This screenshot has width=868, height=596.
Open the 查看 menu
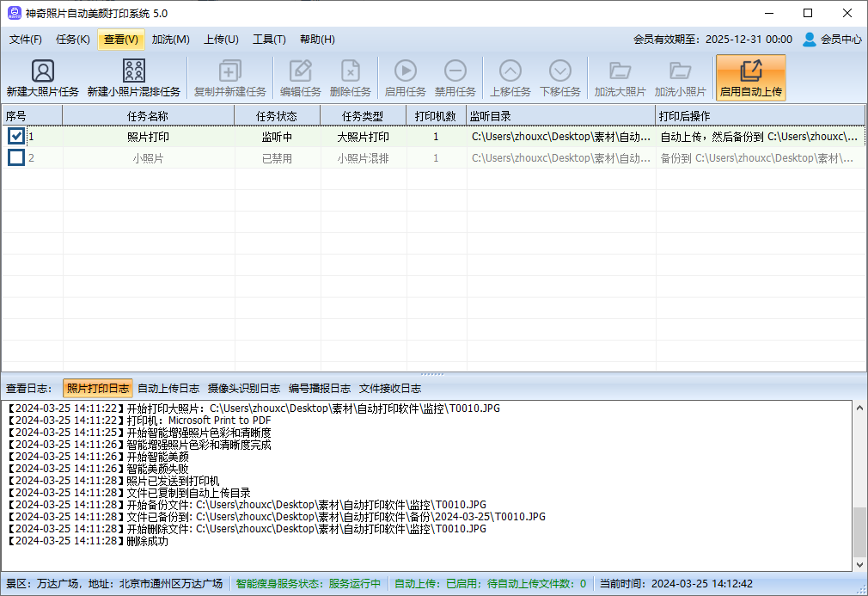120,39
